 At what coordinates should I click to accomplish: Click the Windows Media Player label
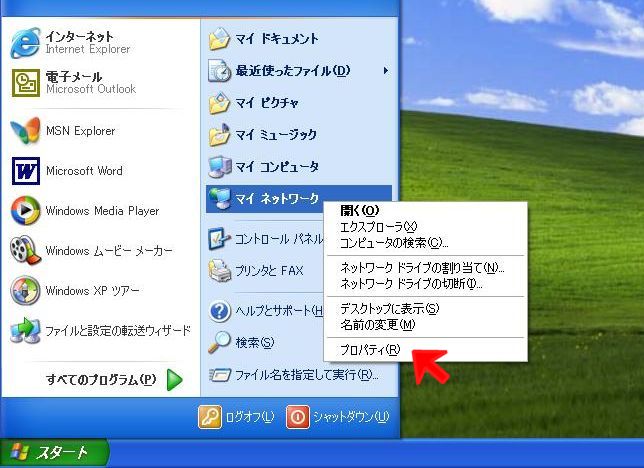(x=102, y=211)
